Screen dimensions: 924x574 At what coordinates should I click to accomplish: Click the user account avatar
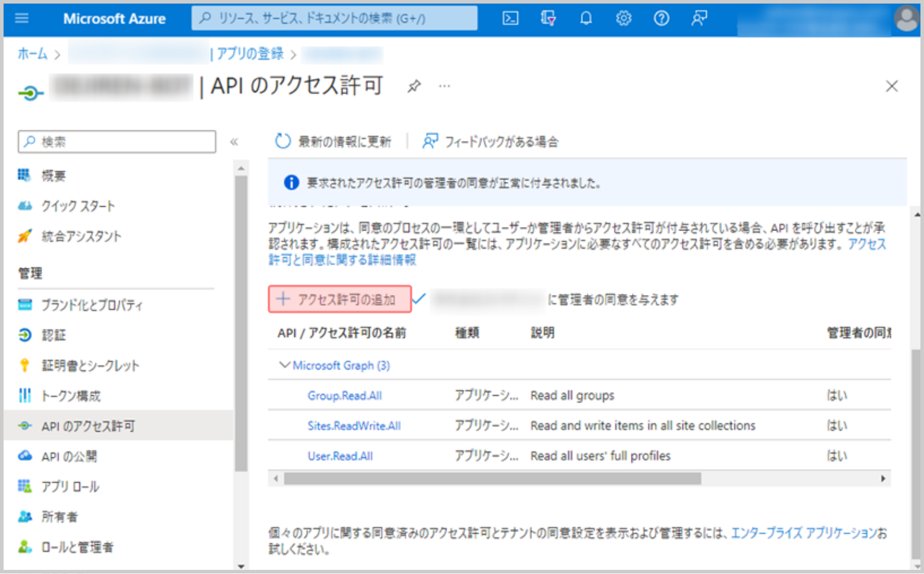[906, 18]
